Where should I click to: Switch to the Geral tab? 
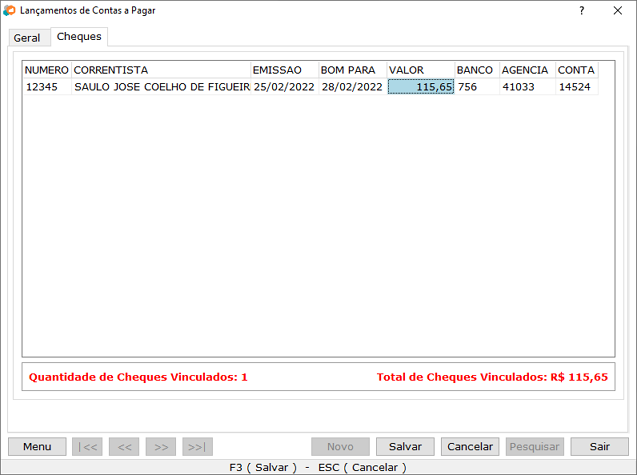pyautogui.click(x=27, y=38)
